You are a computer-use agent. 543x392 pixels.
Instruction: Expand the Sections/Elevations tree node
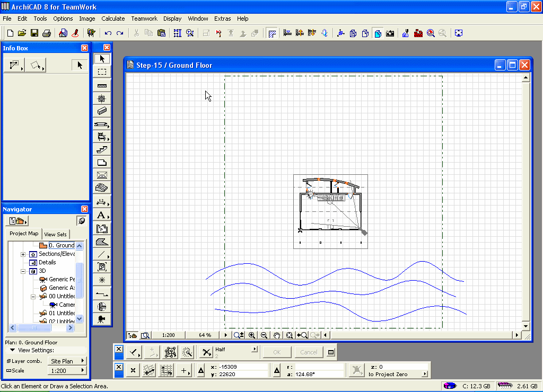tap(23, 254)
